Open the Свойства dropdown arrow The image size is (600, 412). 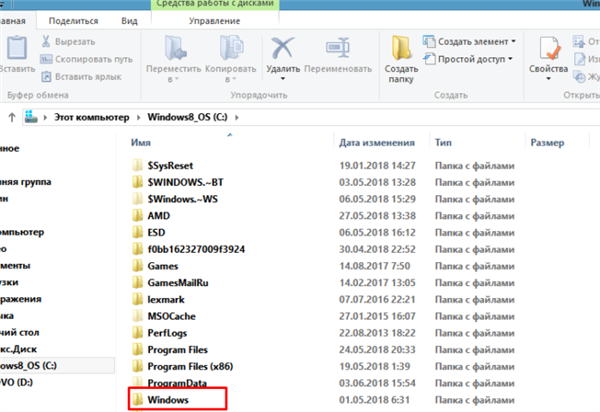[548, 79]
